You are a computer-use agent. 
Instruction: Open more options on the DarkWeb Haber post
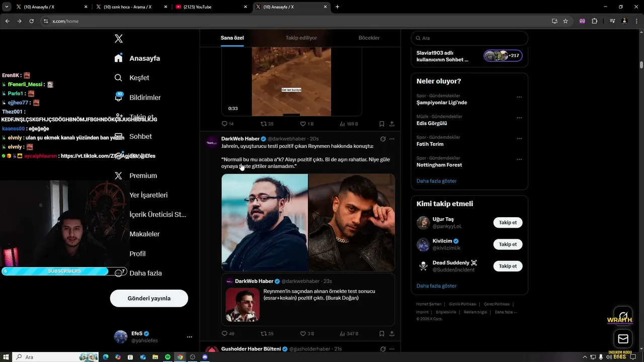tap(392, 139)
